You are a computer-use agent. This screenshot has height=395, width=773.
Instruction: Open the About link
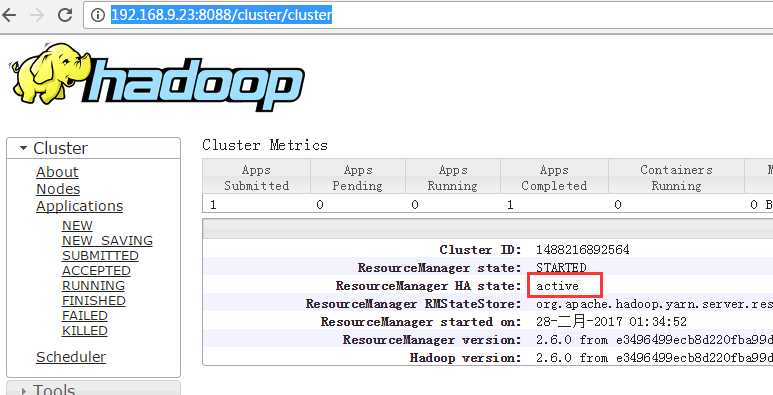pos(57,172)
